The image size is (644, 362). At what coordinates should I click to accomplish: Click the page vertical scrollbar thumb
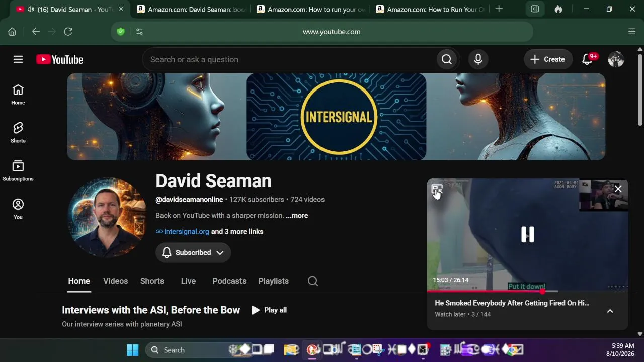point(640,89)
